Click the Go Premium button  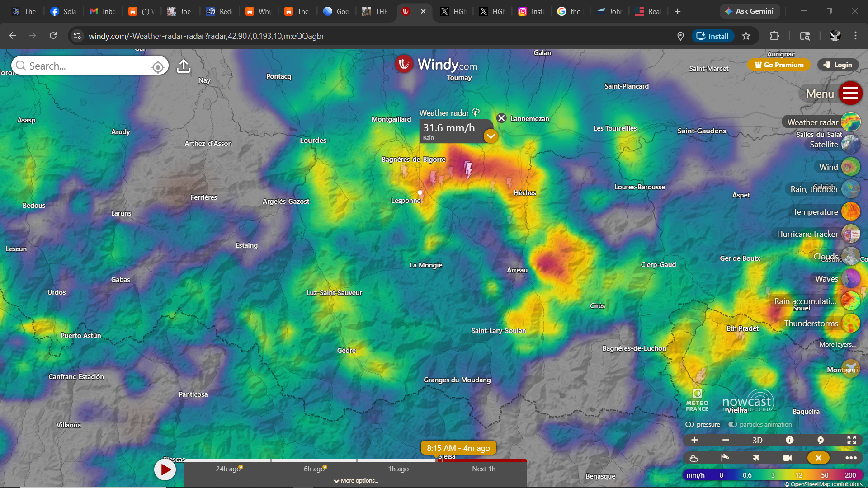(x=779, y=65)
